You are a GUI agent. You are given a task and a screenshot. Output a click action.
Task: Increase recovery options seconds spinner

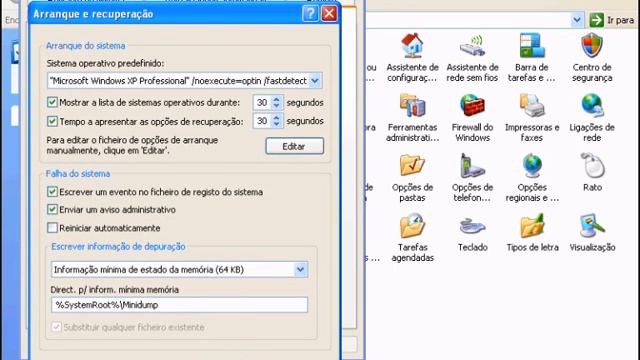point(277,118)
